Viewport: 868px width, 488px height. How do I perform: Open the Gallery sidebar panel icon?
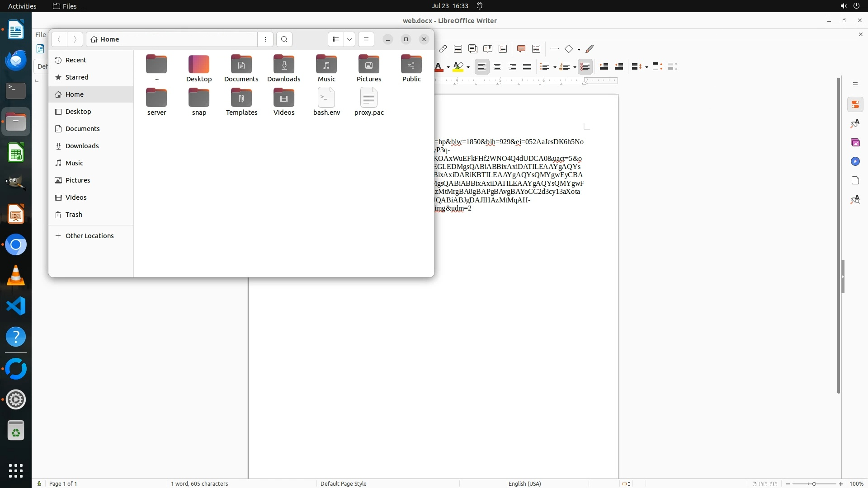coord(855,143)
